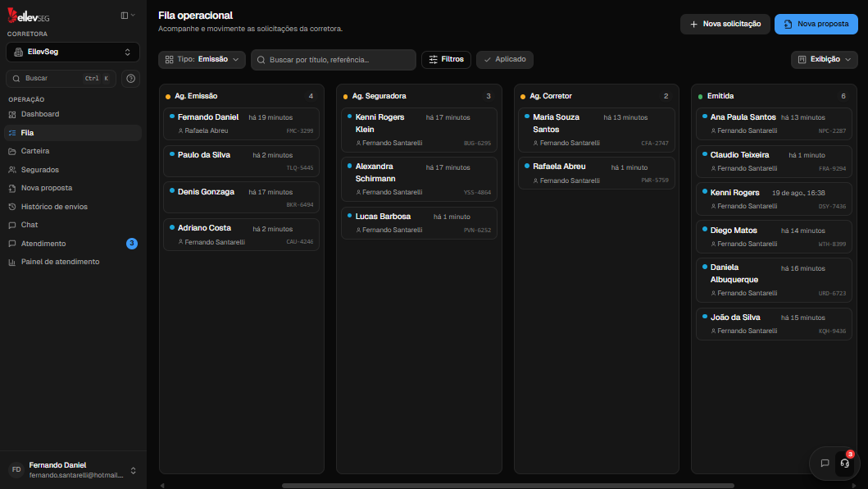Open the Diego Matos card

[774, 237]
